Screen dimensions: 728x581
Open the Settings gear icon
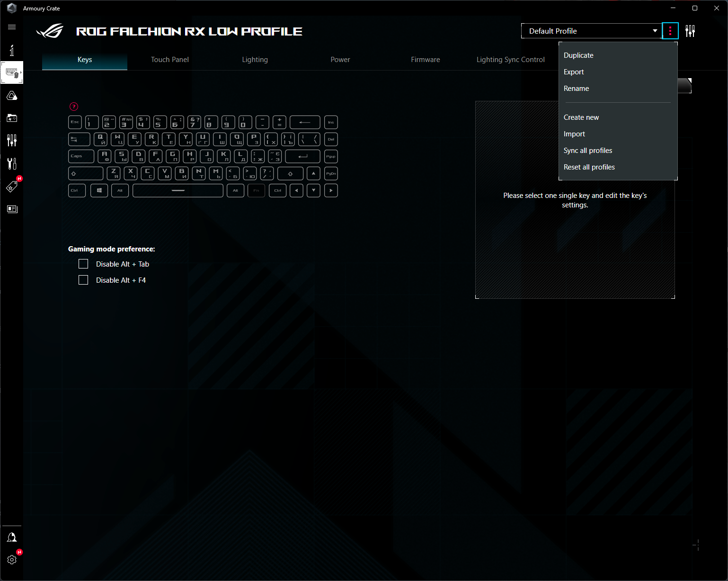click(12, 560)
